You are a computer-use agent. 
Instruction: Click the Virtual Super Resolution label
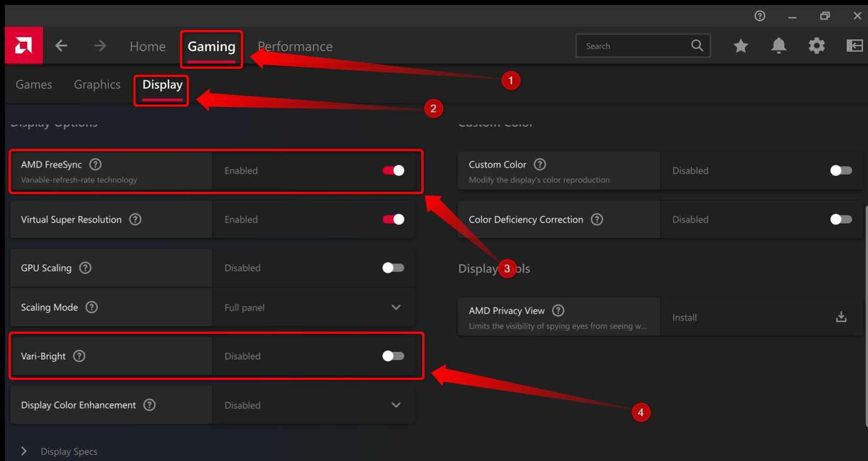[71, 219]
